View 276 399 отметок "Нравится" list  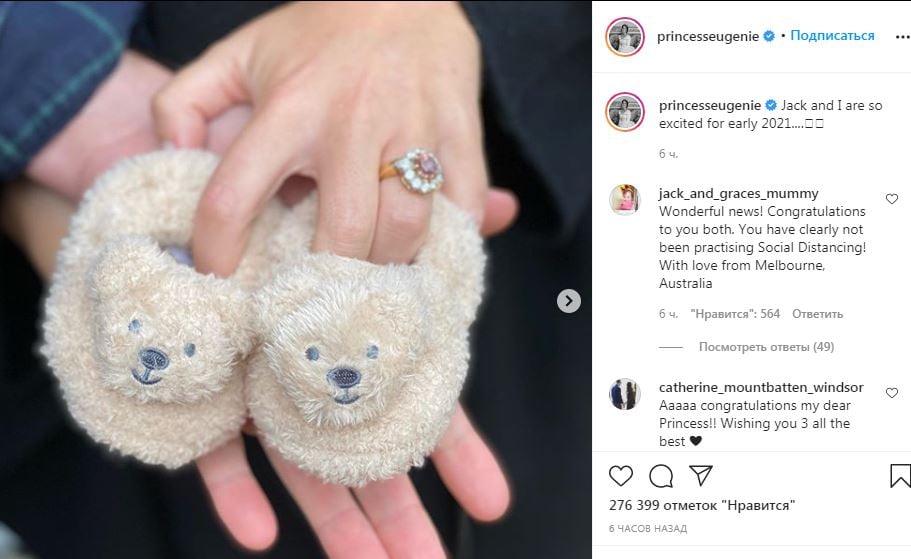[x=702, y=506]
